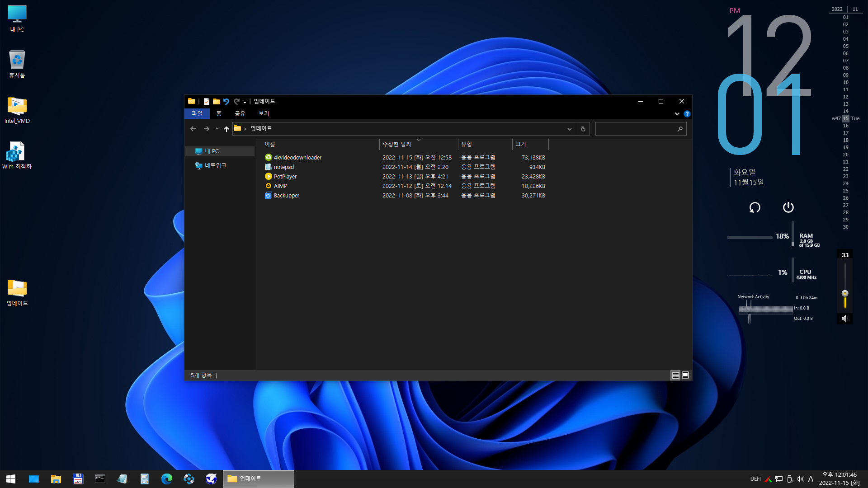
Task: Open the Start menu Windows icon
Action: 11,479
